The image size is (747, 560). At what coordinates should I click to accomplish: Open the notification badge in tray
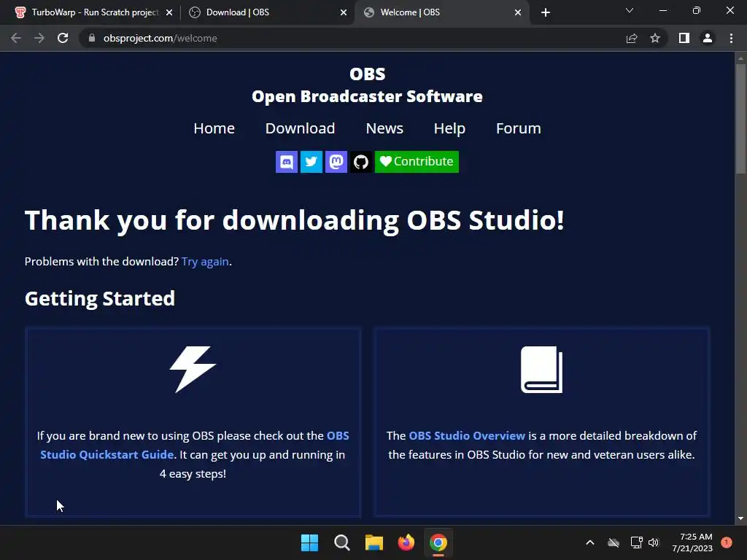tap(727, 542)
